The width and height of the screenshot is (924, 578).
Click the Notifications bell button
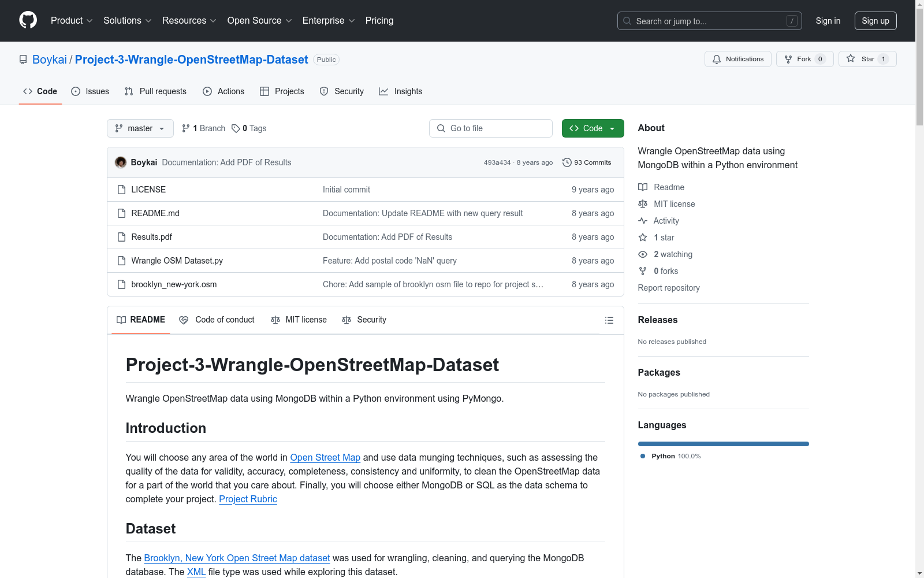[x=737, y=59]
